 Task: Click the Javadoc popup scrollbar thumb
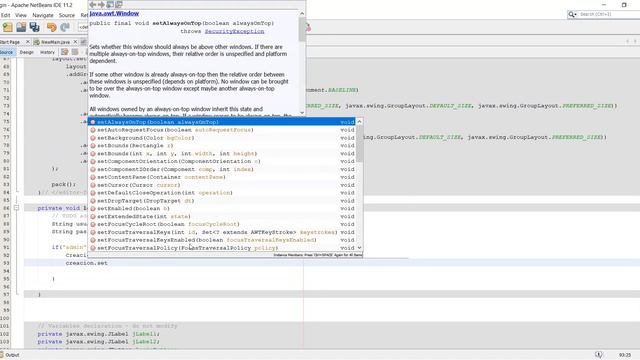[x=302, y=29]
